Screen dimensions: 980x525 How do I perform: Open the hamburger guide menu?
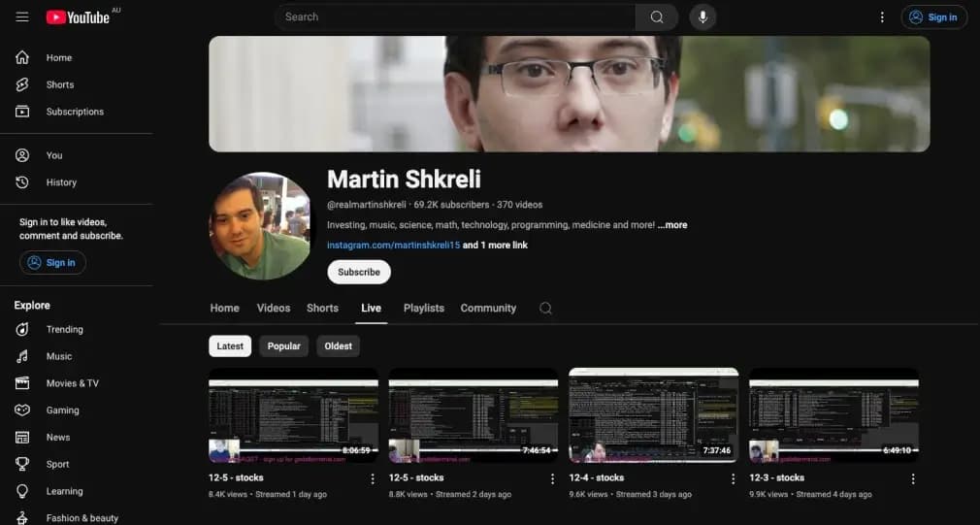point(22,16)
